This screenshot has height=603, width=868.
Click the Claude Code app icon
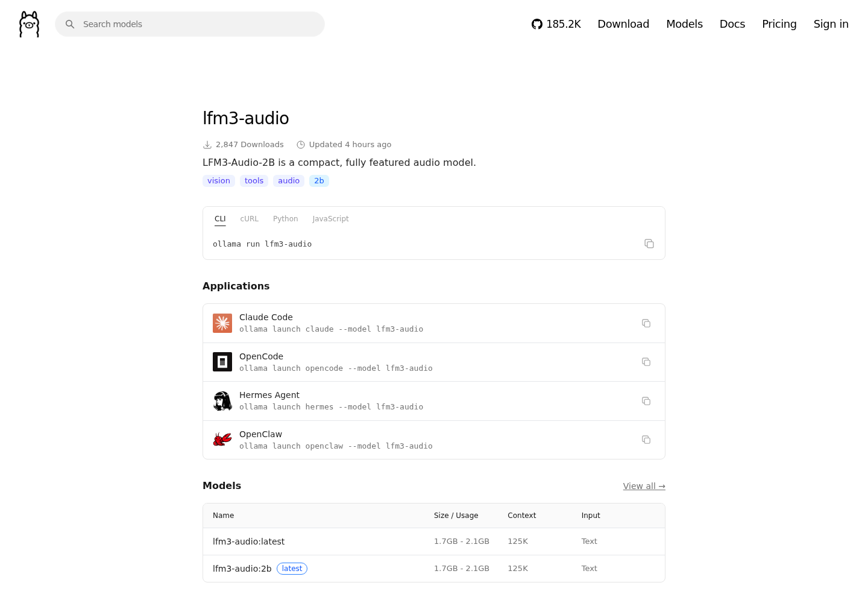click(x=222, y=323)
